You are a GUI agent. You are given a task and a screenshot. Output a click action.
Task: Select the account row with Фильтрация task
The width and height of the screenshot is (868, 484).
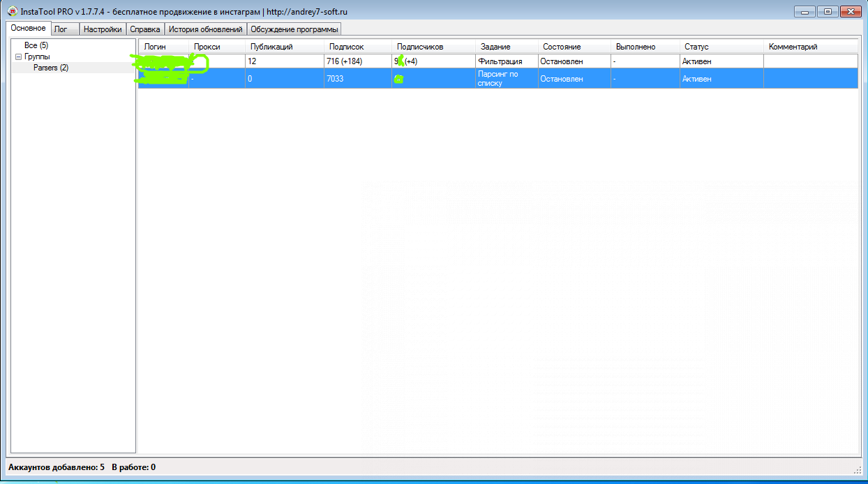click(x=500, y=61)
